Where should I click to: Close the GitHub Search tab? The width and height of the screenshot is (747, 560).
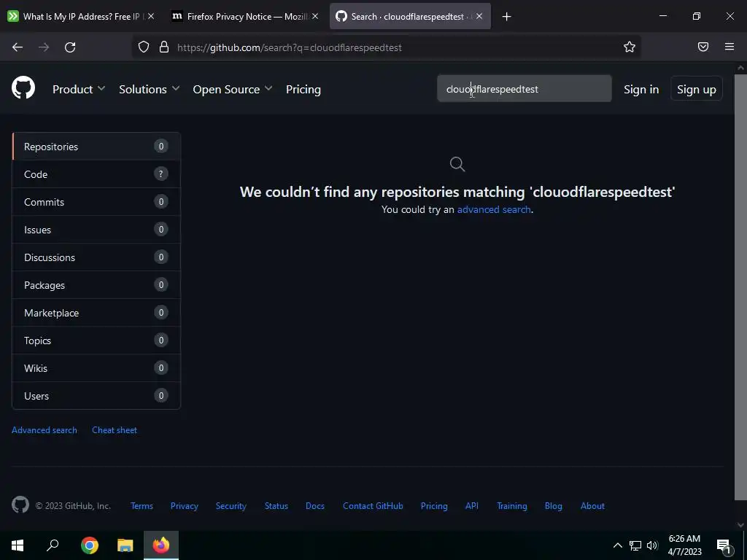[479, 16]
